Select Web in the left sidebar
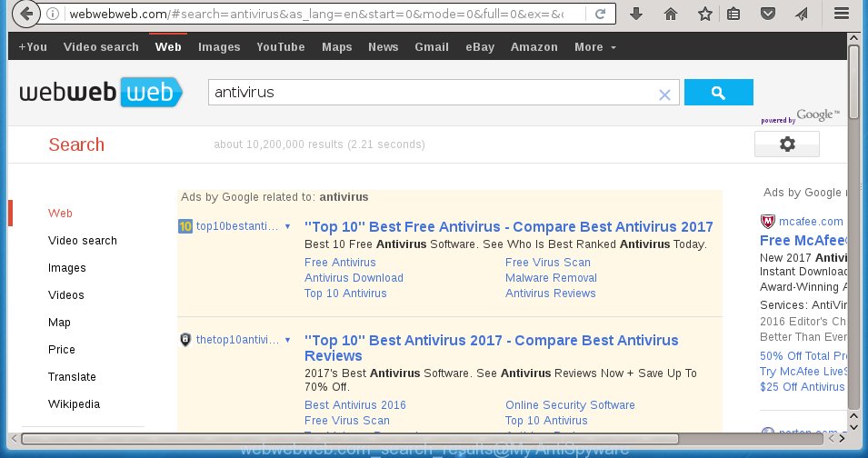The width and height of the screenshot is (868, 458). tap(60, 213)
